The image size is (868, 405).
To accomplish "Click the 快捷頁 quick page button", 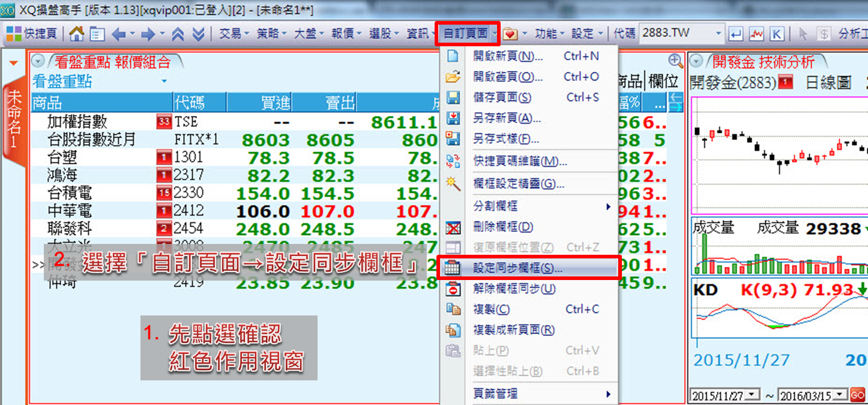I will tap(32, 34).
